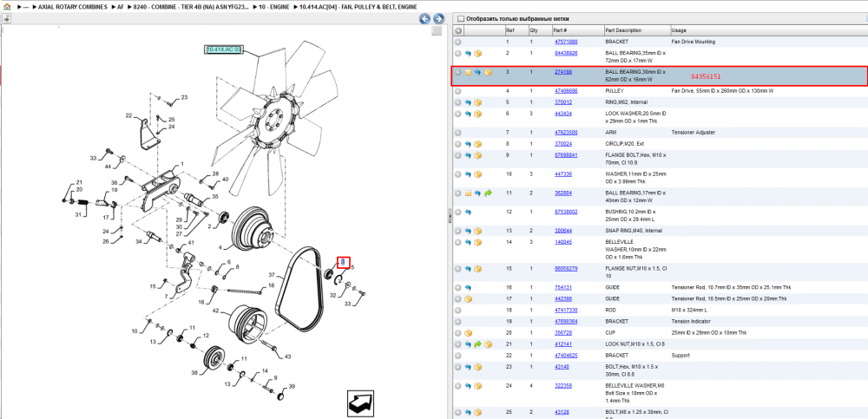Click callout number 38 on idler pulley
The image size is (868, 419).
coord(194,373)
